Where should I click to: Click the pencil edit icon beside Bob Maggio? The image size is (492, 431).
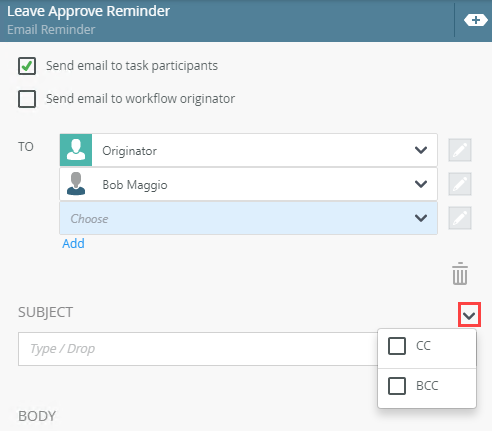[x=460, y=184]
